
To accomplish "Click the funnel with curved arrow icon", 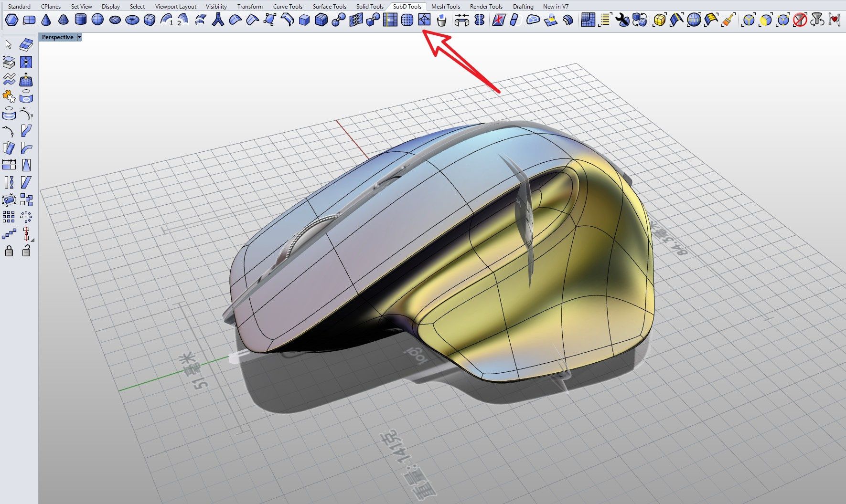I will tap(817, 20).
